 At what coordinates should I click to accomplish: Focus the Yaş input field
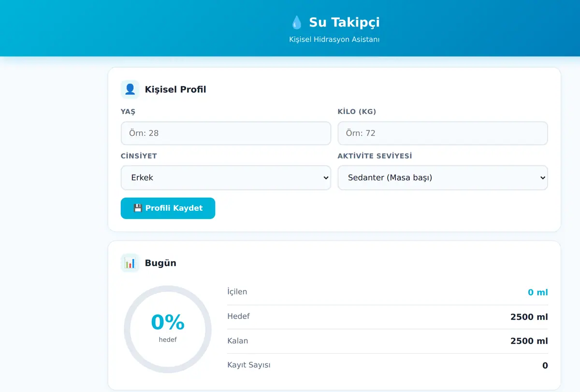coord(226,133)
